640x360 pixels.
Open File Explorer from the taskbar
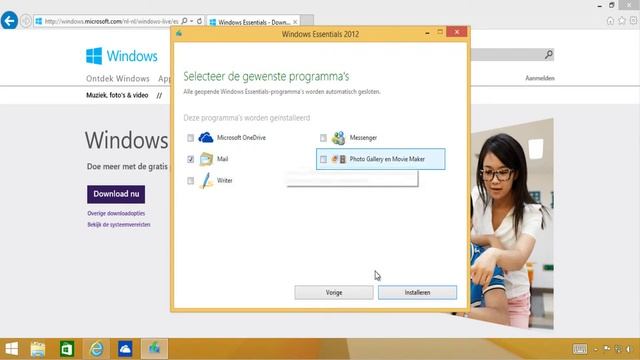tap(38, 349)
